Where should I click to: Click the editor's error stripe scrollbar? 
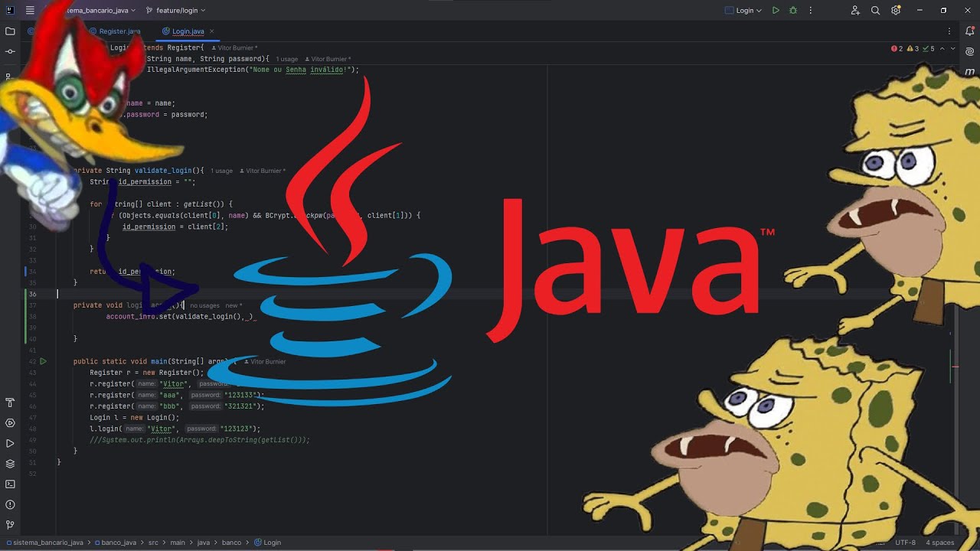pyautogui.click(x=955, y=295)
